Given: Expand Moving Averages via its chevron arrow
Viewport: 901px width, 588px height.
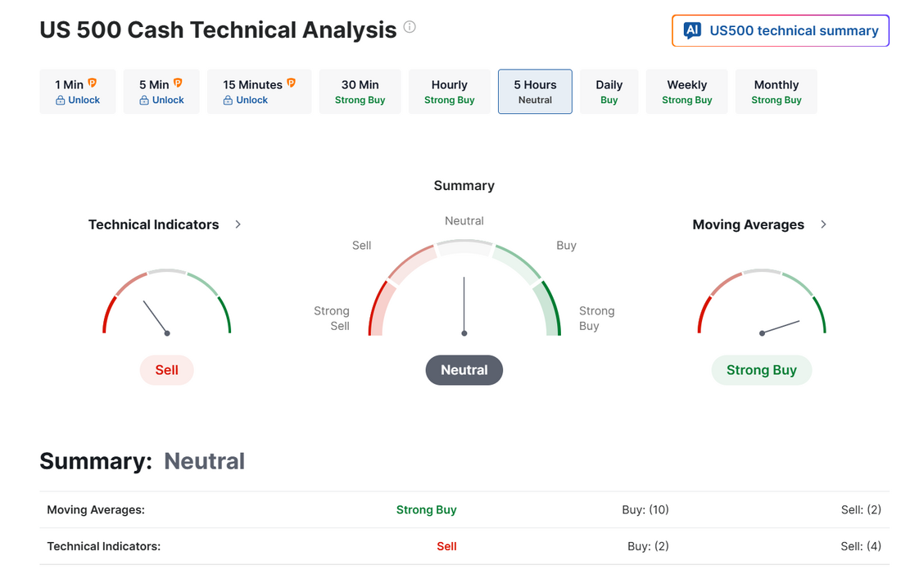Looking at the screenshot, I should tap(823, 224).
